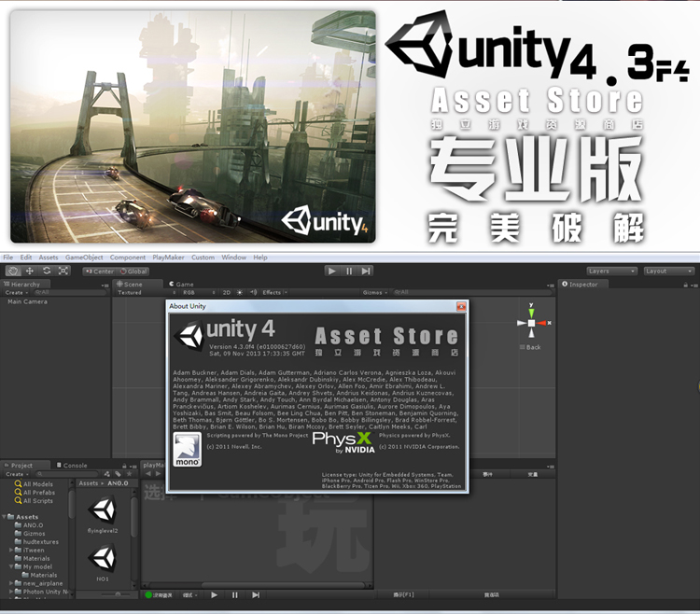Open the Custom menu
The width and height of the screenshot is (700, 614).
pyautogui.click(x=203, y=258)
